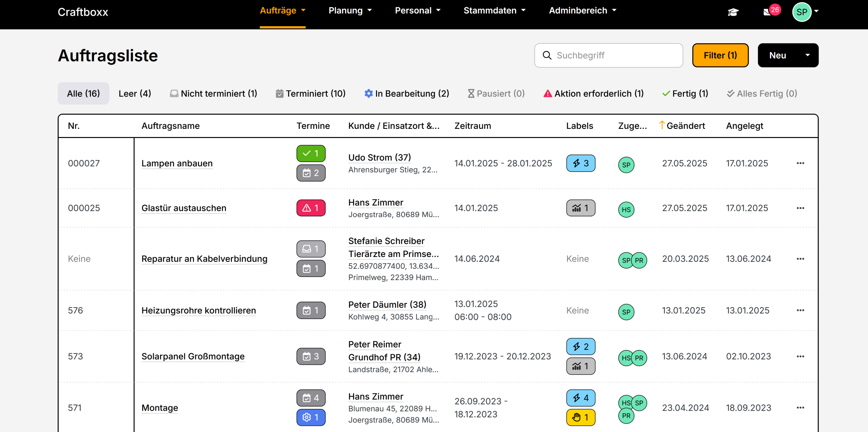Click the yellow hand label badge on Montage

[580, 417]
